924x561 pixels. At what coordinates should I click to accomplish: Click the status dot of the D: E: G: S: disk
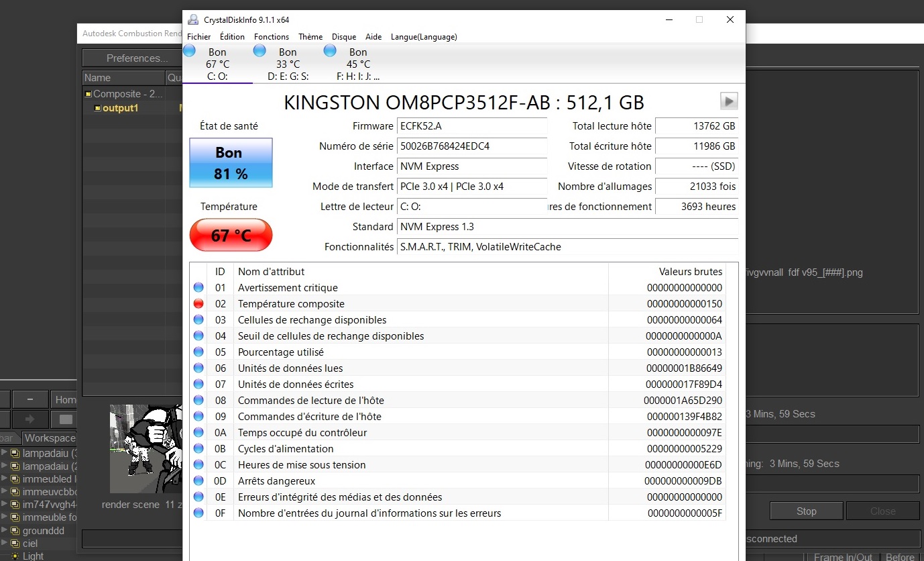pyautogui.click(x=260, y=51)
